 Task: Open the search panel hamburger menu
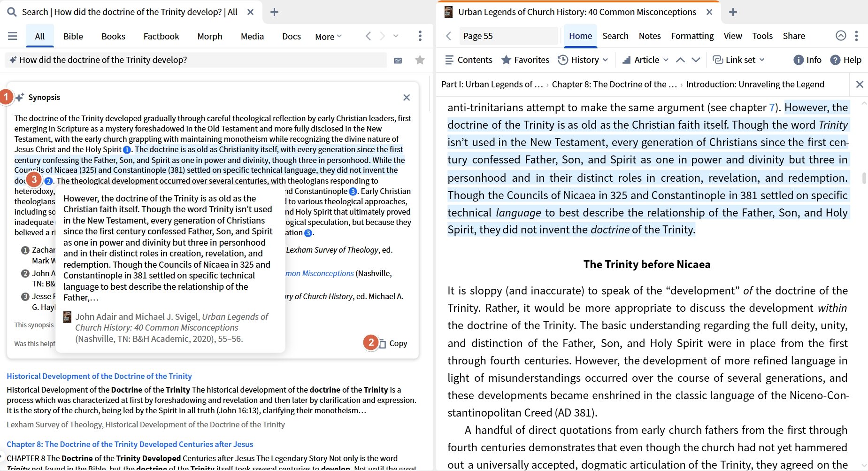click(x=13, y=36)
